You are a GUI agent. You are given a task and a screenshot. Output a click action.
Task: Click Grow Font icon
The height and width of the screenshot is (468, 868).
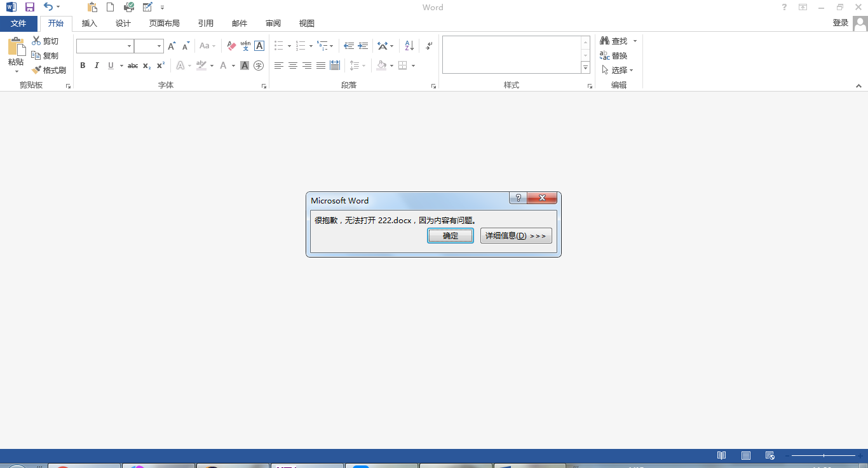(172, 46)
